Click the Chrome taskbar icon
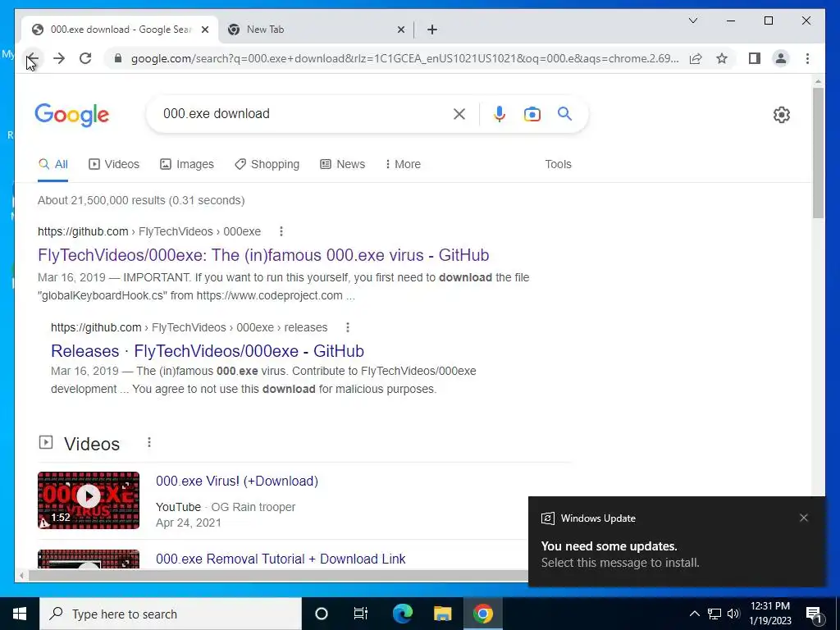 [482, 614]
